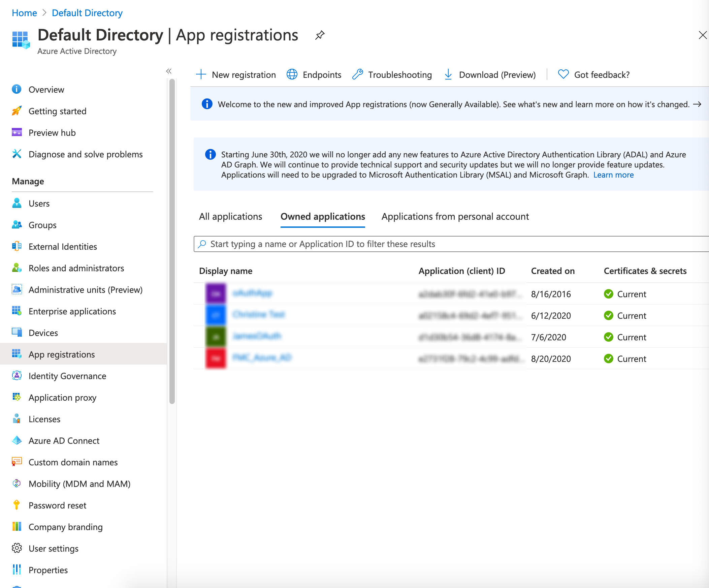Viewport: 709px width, 588px height.
Task: Open Company branding
Action: pos(65,527)
